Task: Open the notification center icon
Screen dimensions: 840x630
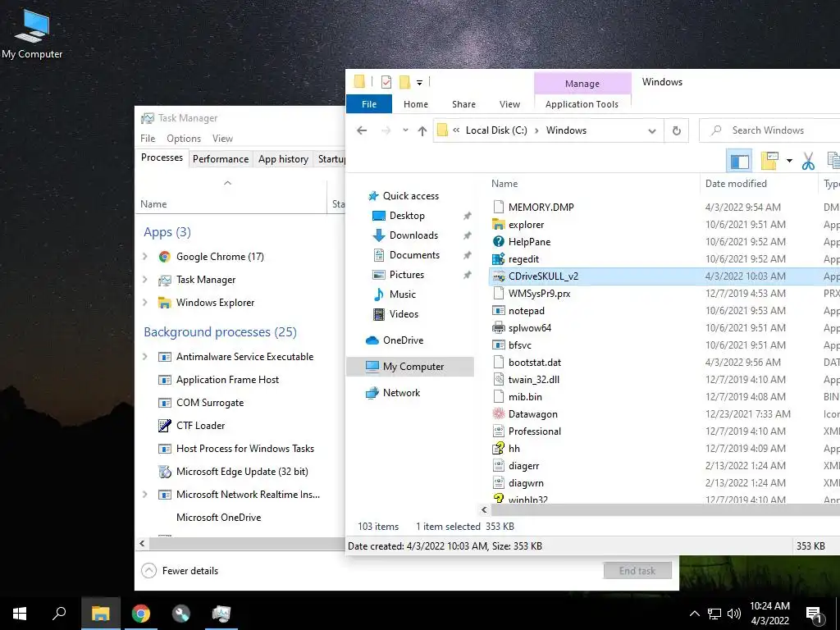Action: (x=814, y=615)
